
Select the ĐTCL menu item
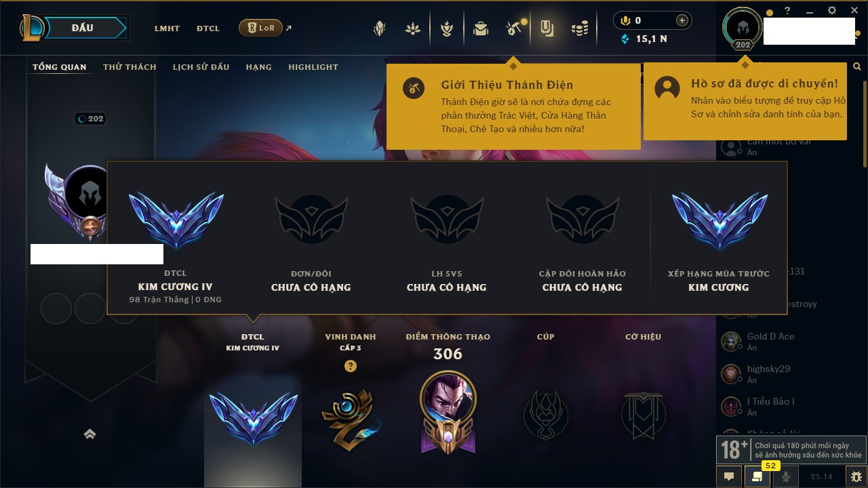coord(208,28)
